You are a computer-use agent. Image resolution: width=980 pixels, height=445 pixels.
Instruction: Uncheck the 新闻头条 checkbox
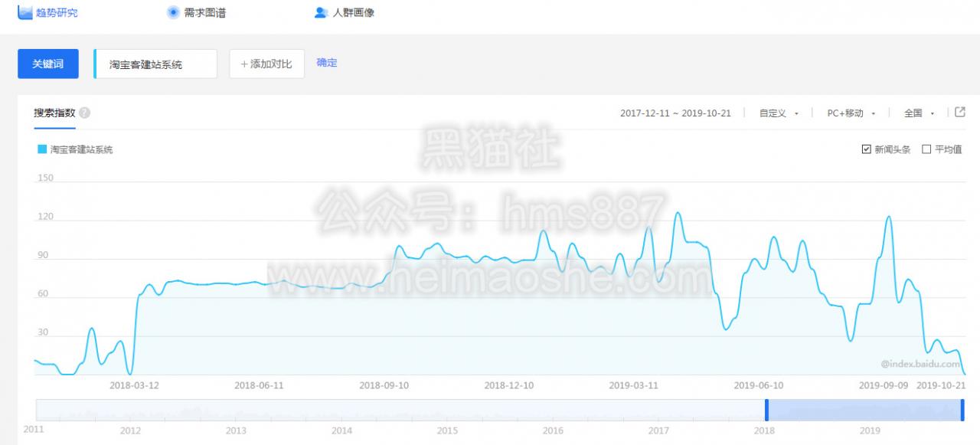[x=867, y=149]
